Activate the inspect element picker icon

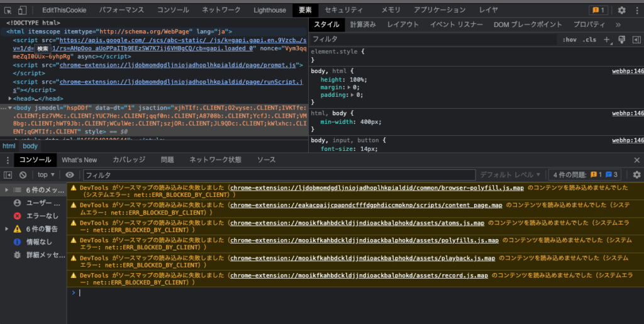tap(8, 10)
